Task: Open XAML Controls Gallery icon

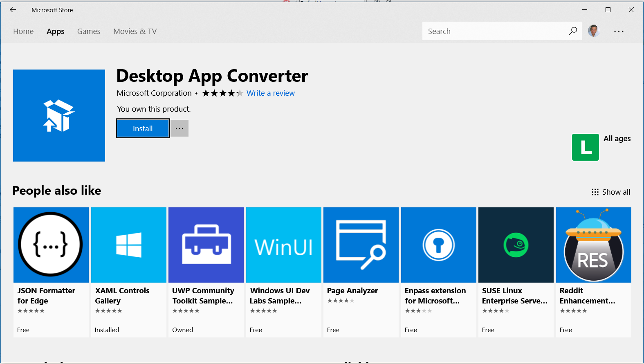Action: pos(129,245)
